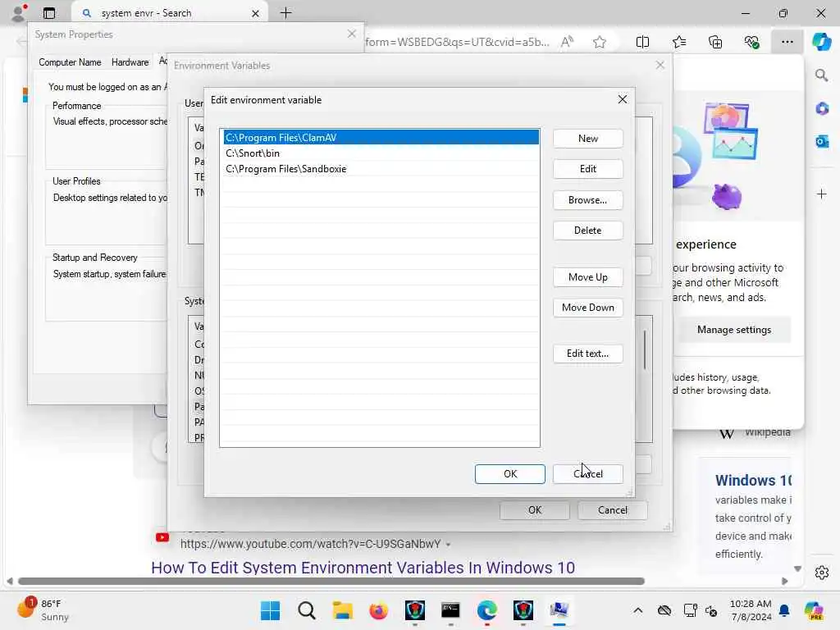Open the System Properties taskbar icon
The image size is (840, 630).
pyautogui.click(x=559, y=610)
